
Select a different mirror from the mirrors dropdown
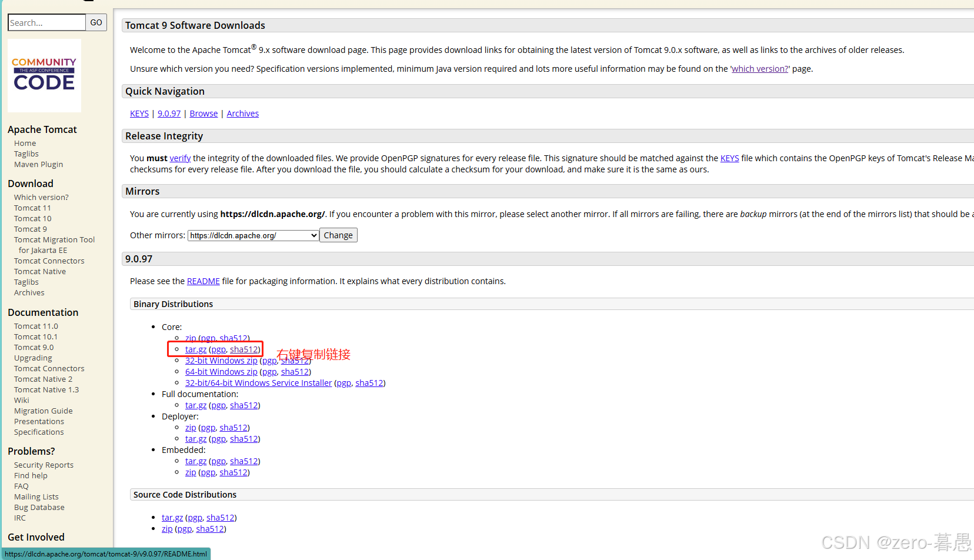tap(252, 235)
